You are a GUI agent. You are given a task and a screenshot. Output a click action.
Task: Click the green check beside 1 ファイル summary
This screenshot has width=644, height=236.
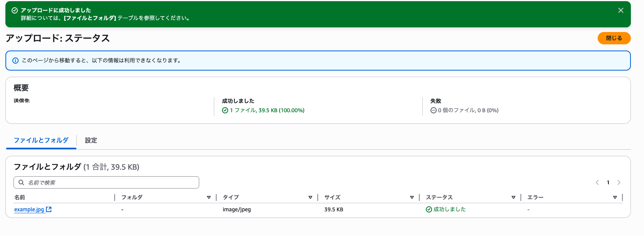(225, 110)
